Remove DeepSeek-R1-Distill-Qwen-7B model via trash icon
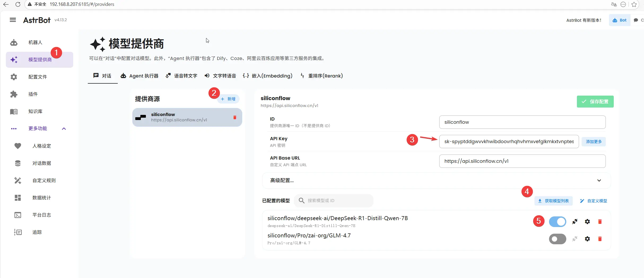 coord(600,222)
